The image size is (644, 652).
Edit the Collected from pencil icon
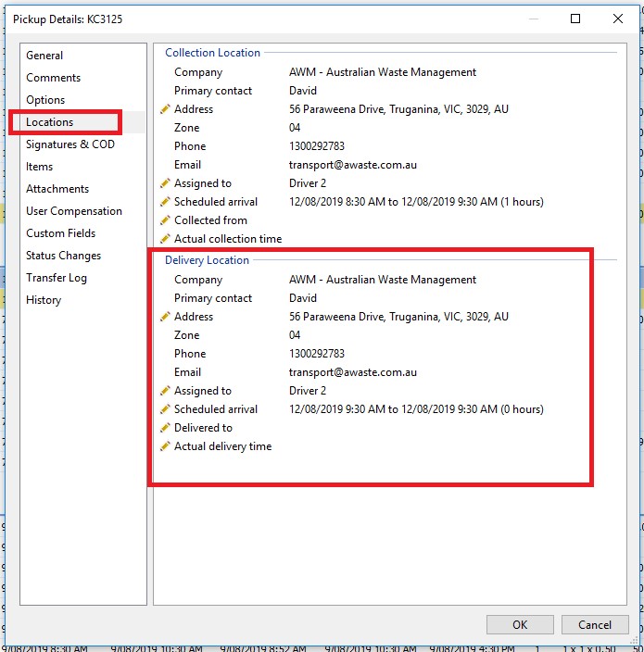pyautogui.click(x=165, y=220)
